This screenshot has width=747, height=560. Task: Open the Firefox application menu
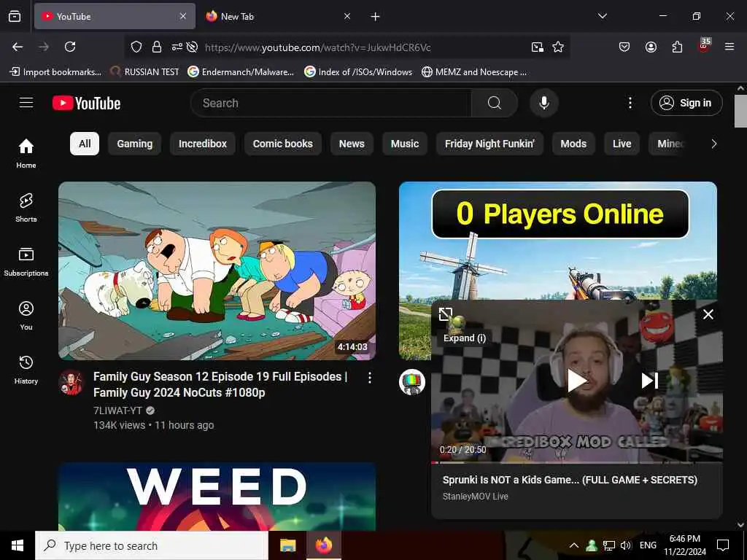click(729, 47)
